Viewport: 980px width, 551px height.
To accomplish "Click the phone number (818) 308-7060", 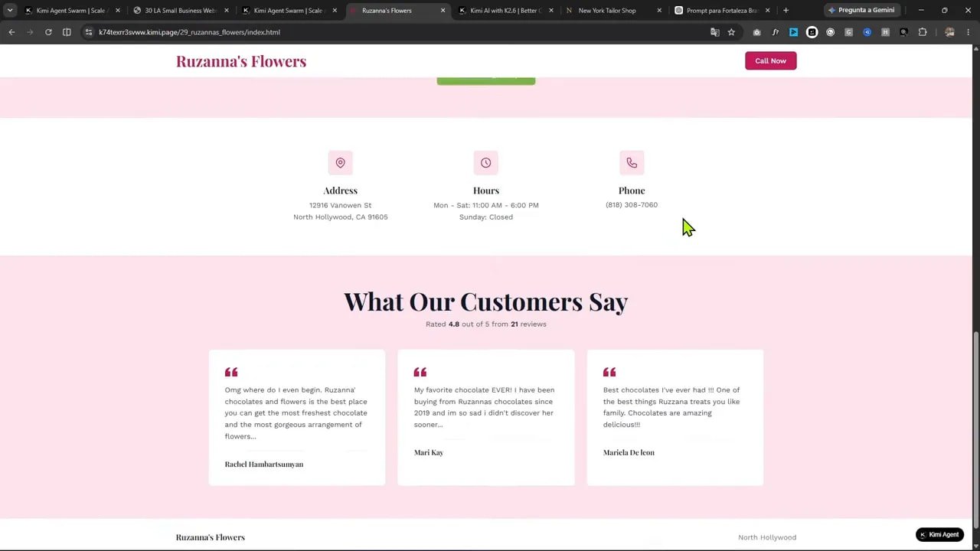I will point(632,205).
